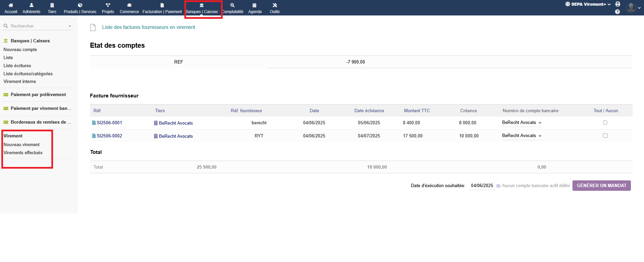Click the Accueil home icon

pos(11,5)
